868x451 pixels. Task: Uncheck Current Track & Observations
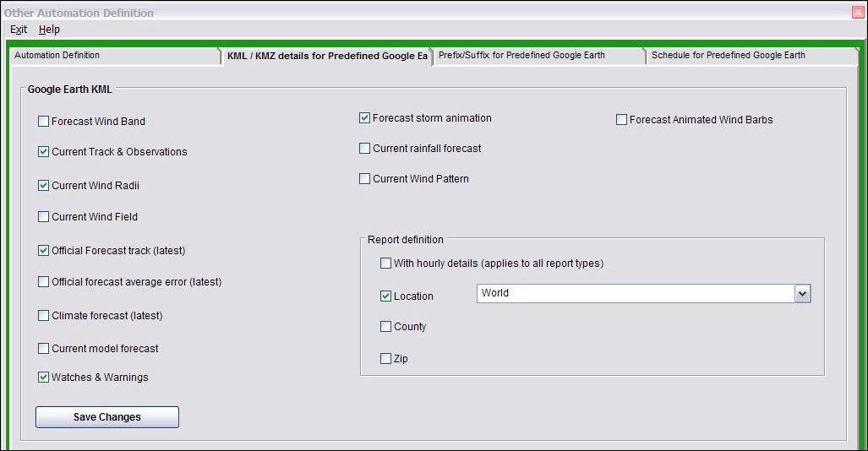pyautogui.click(x=44, y=152)
